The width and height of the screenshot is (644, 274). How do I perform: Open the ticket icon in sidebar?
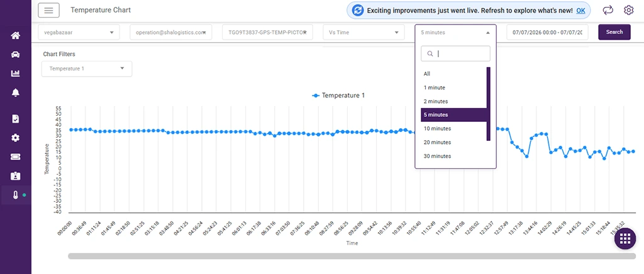[x=16, y=156]
